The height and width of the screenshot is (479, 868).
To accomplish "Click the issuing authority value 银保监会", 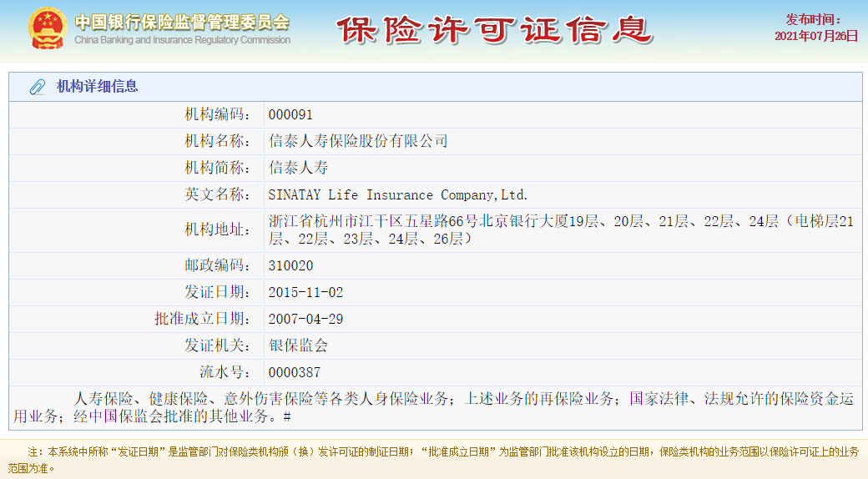I will pyautogui.click(x=299, y=345).
